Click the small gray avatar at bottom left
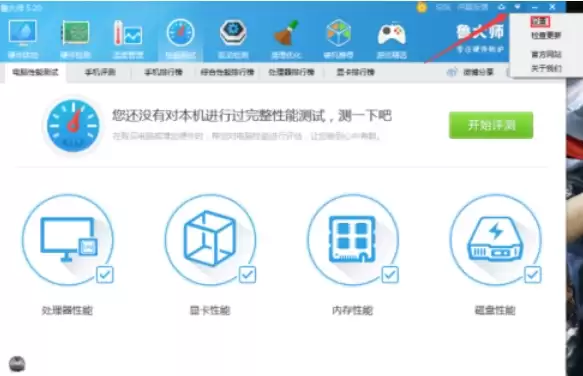Viewport: 583px width, 376px height. click(x=17, y=364)
